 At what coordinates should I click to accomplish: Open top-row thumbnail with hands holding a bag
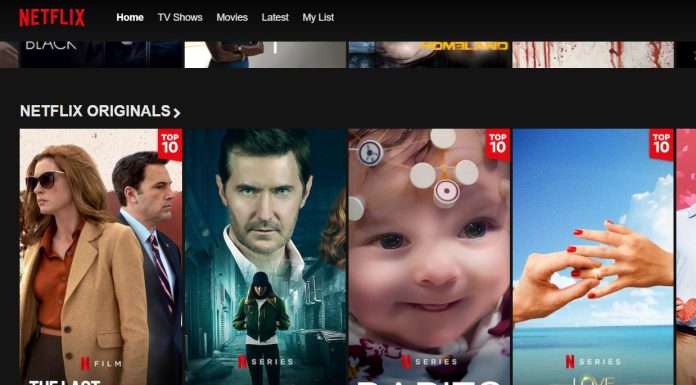(265, 55)
